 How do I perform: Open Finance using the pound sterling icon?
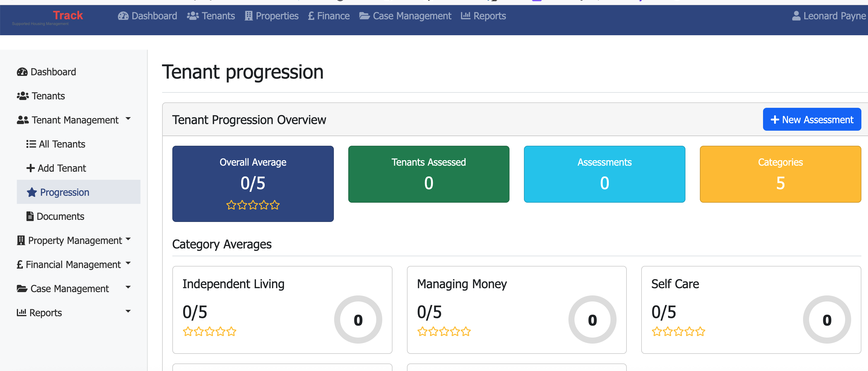pos(311,16)
